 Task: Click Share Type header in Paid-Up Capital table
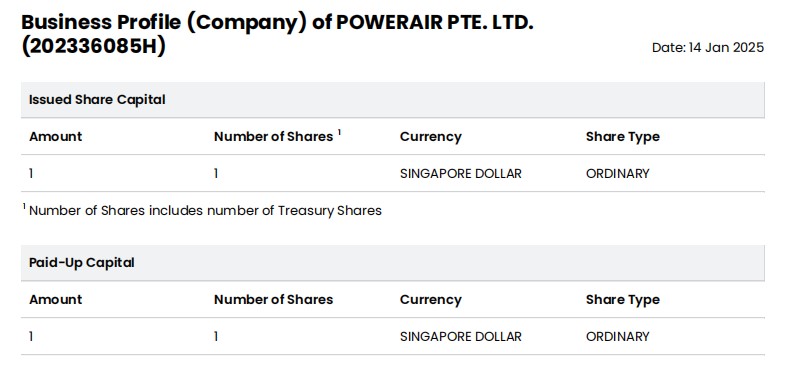623,300
